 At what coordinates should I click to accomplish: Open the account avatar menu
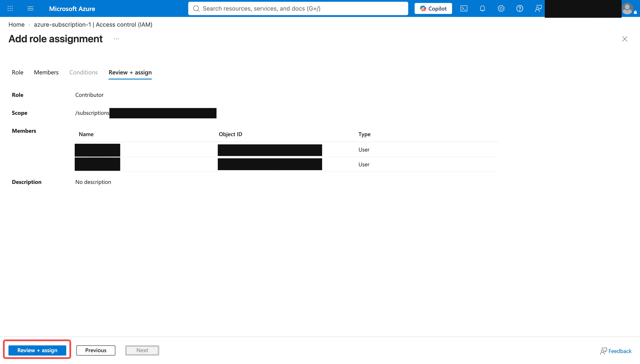pos(627,8)
